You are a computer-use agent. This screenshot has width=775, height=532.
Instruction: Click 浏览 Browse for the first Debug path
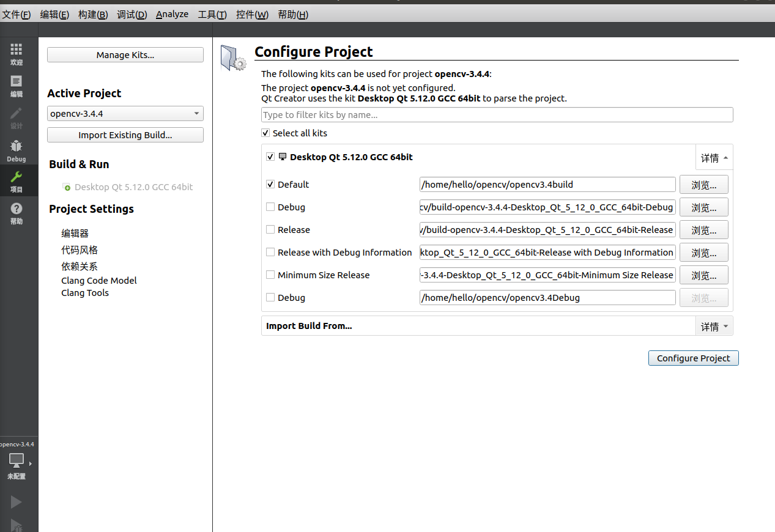704,207
